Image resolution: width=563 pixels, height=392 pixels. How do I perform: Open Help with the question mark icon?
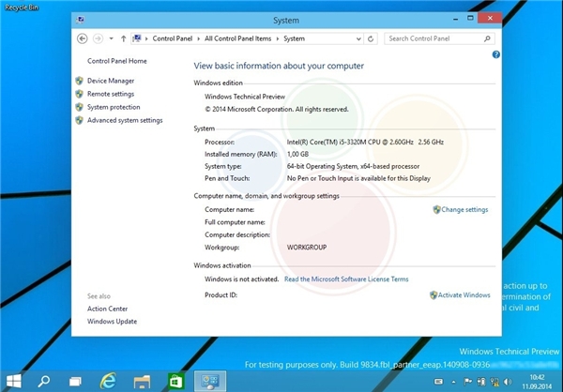(495, 54)
